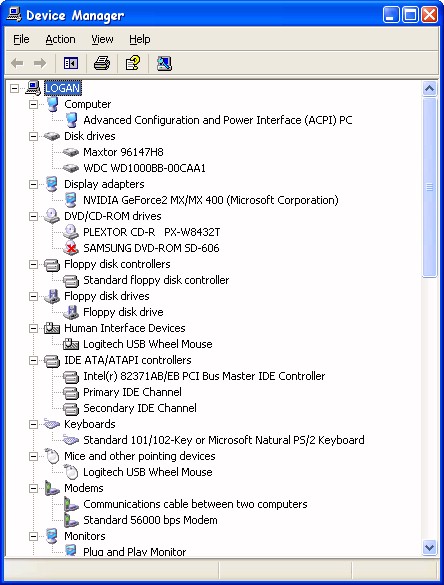Click the scrollbar down arrow
Image resolution: width=444 pixels, height=585 pixels.
[x=429, y=548]
